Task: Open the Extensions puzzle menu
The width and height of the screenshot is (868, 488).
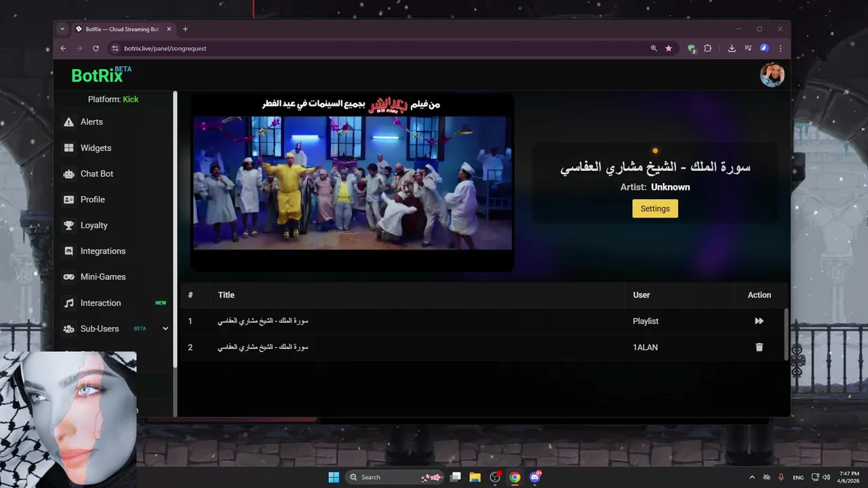Action: click(x=708, y=48)
